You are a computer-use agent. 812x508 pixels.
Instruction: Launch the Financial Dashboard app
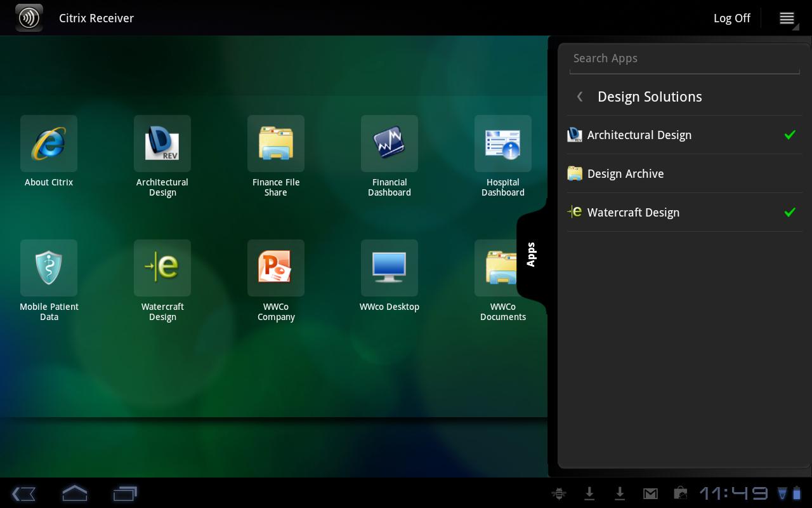click(390, 144)
